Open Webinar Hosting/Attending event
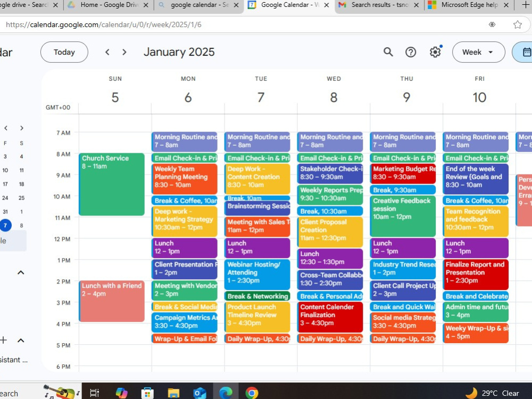Viewport: 532px width, 399px height. [x=257, y=275]
